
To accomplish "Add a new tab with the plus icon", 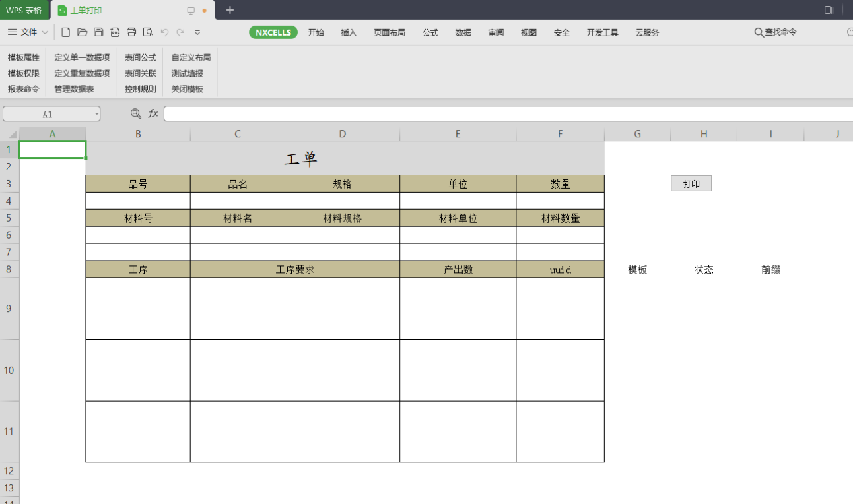I will click(230, 10).
